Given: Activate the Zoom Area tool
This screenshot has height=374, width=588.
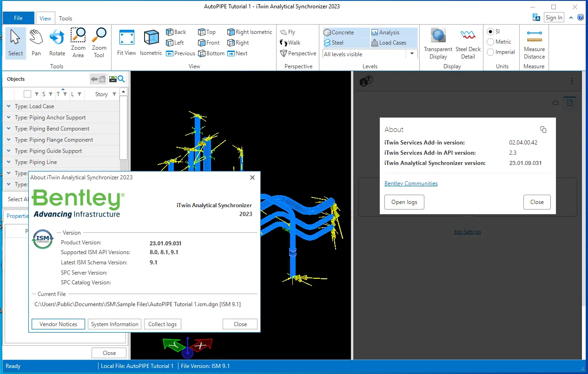Looking at the screenshot, I should (78, 43).
